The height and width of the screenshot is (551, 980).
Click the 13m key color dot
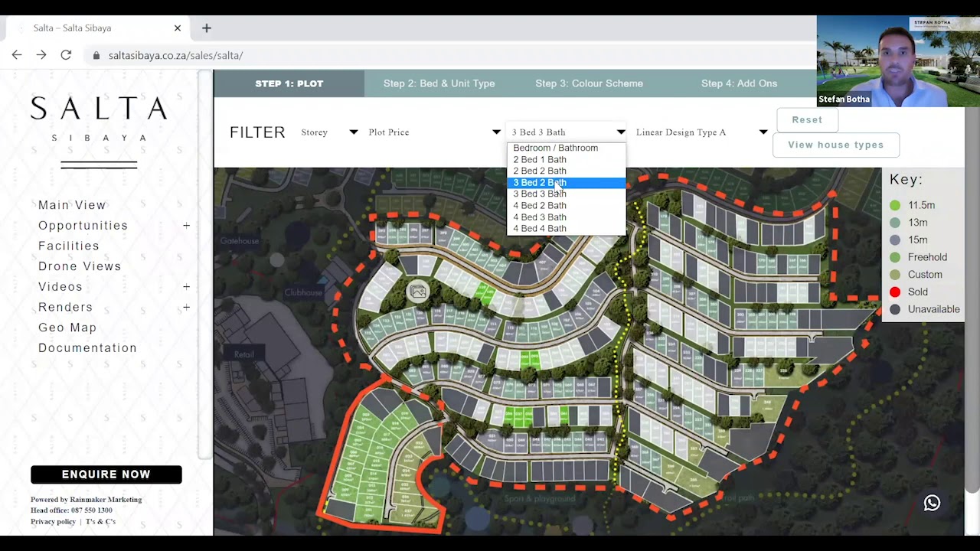(895, 223)
